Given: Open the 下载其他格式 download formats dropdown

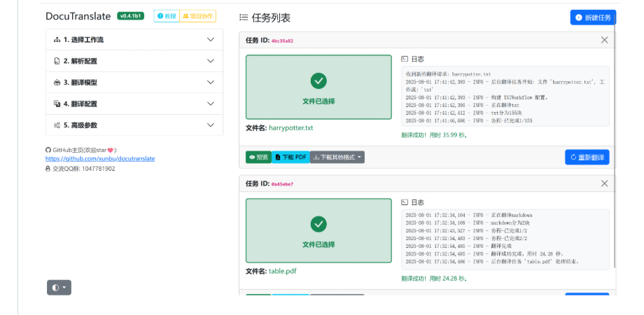Looking at the screenshot, I should (337, 157).
